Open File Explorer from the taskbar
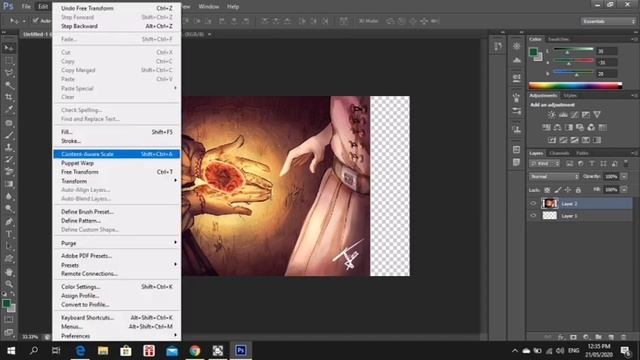Screen dimensions: 640x360 (103, 351)
